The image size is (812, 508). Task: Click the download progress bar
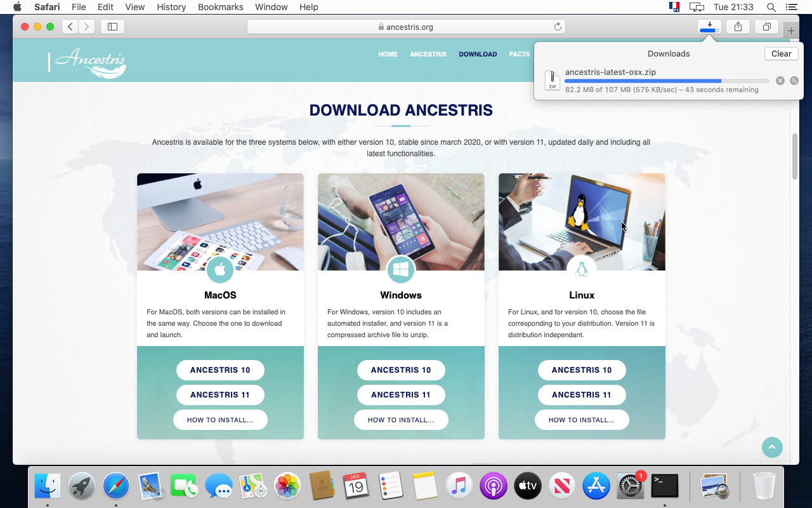coord(667,81)
